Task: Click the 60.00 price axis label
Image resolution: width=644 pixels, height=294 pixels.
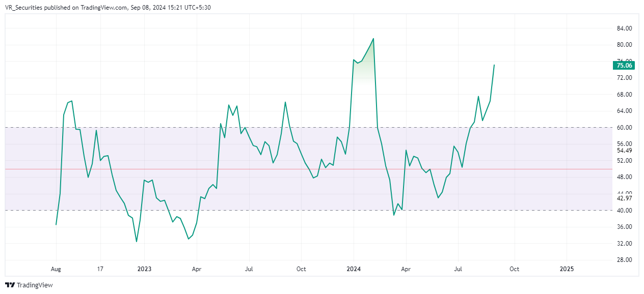Action: 624,128
